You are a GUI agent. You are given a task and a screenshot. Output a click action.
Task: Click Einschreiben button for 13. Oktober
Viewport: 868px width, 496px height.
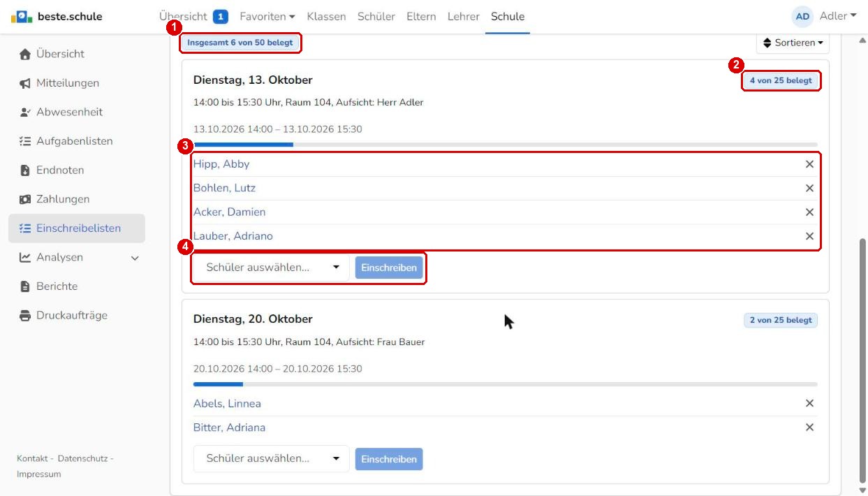pos(389,268)
